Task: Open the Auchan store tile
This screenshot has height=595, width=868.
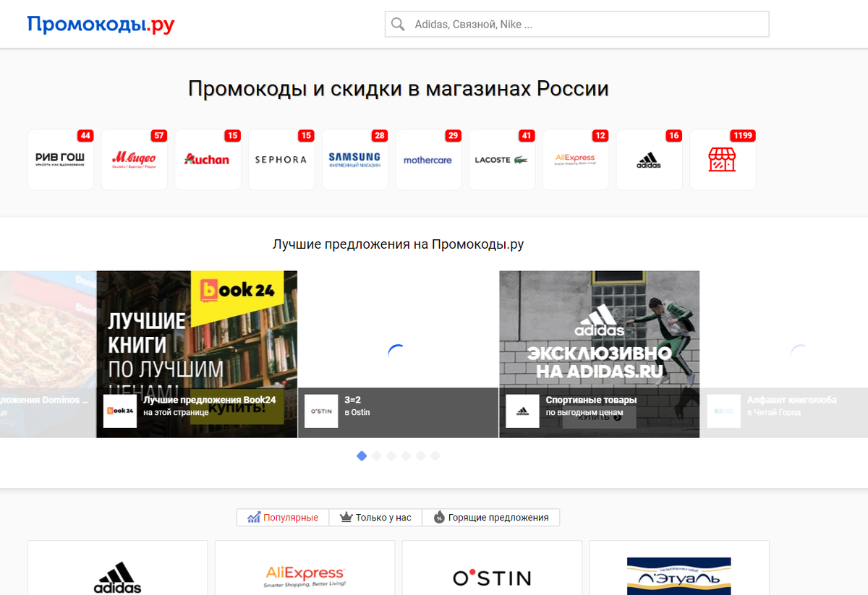Action: tap(208, 160)
